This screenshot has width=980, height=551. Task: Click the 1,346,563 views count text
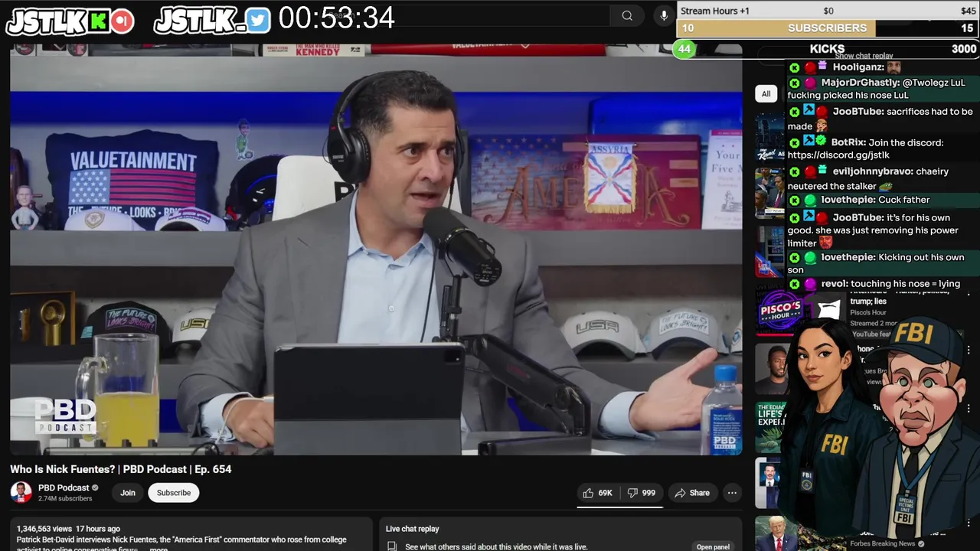44,529
